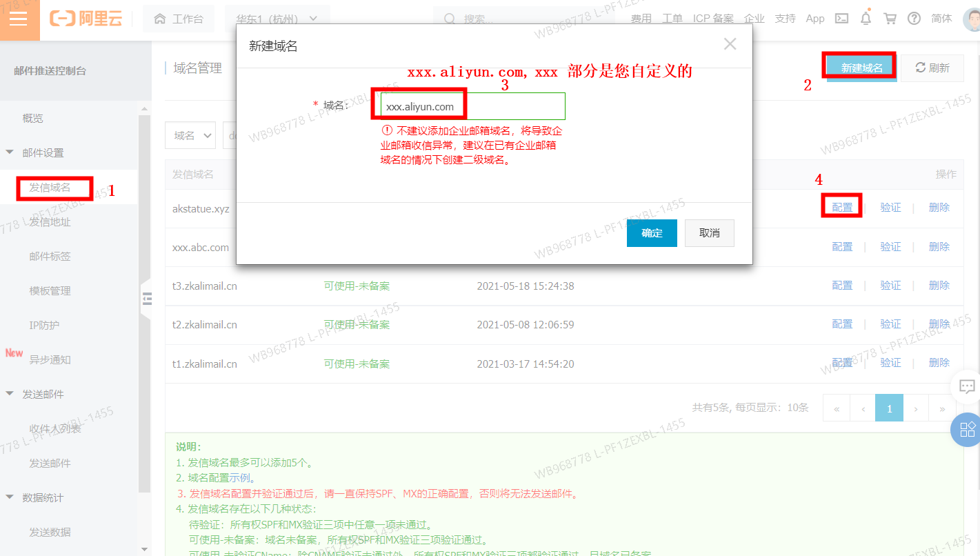The width and height of the screenshot is (980, 556).
Task: Open IP防护 in the sidebar
Action: 44,325
